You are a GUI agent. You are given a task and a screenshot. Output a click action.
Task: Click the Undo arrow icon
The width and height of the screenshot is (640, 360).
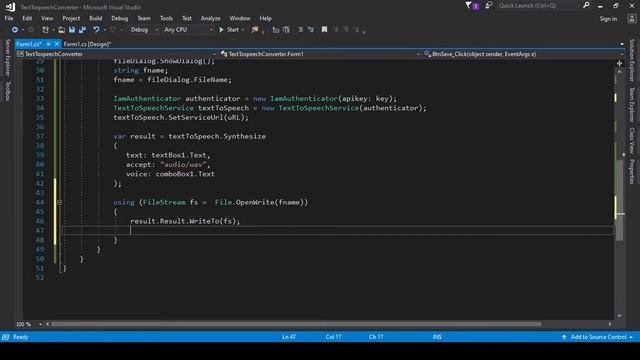click(x=96, y=29)
